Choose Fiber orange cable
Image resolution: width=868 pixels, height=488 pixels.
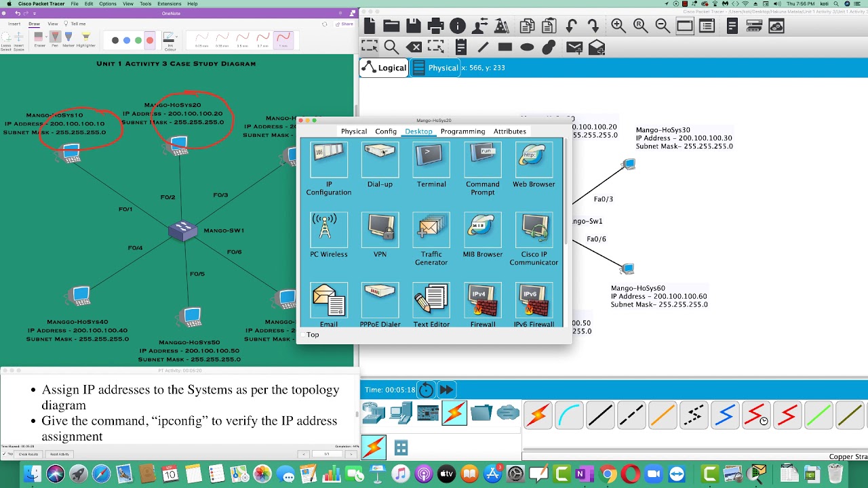(663, 415)
